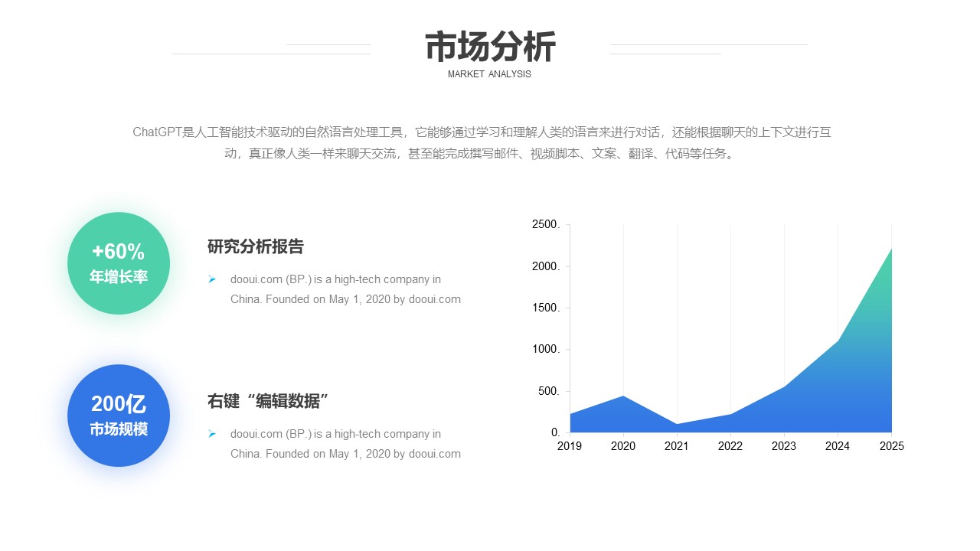This screenshot has width=980, height=551.
Task: Click the 2020 x-axis label
Action: pos(623,446)
